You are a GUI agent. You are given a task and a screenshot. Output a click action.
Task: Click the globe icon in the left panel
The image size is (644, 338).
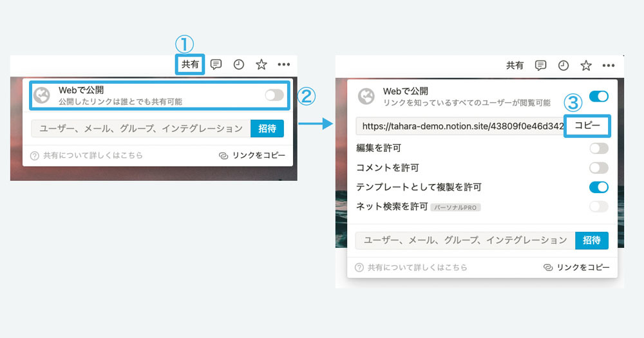41,95
